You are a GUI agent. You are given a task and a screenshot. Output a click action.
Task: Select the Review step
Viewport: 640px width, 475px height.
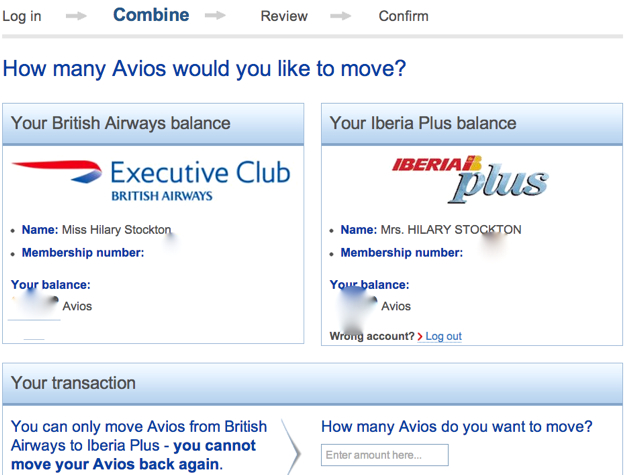284,16
